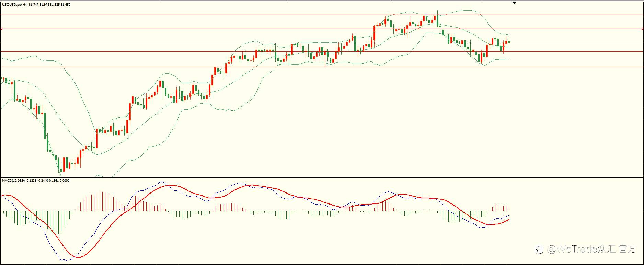Select the topmost red horizontal line
The width and height of the screenshot is (644, 265).
tap(322, 15)
